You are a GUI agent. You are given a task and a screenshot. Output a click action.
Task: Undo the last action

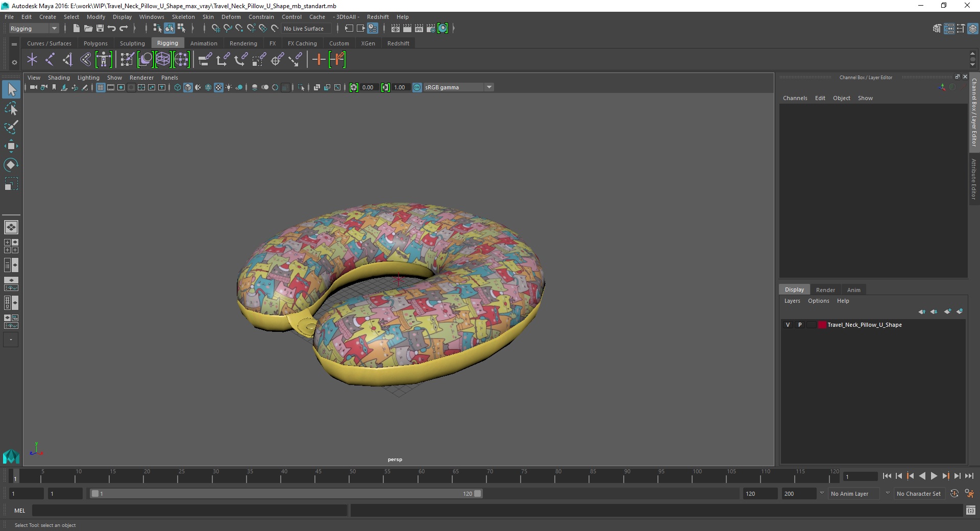[x=112, y=29]
